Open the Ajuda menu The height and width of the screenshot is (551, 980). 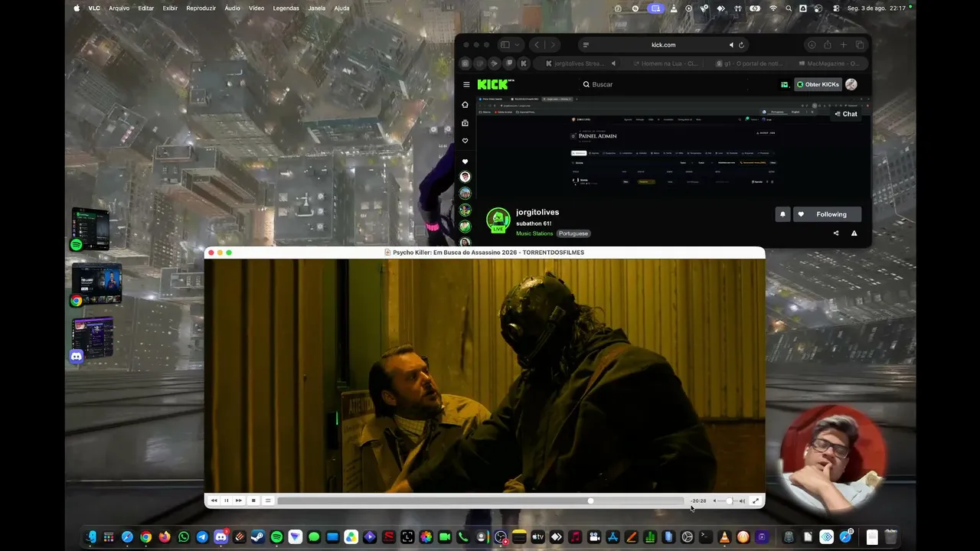click(x=342, y=8)
